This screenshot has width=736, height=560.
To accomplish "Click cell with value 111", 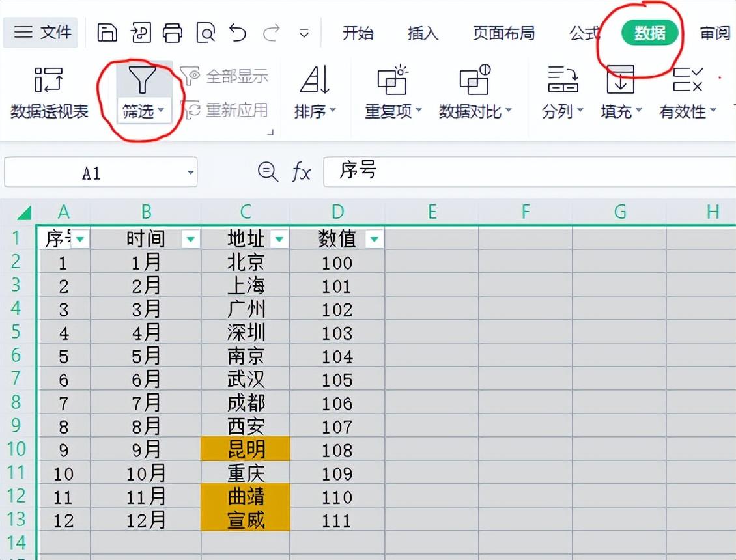I will (x=337, y=520).
